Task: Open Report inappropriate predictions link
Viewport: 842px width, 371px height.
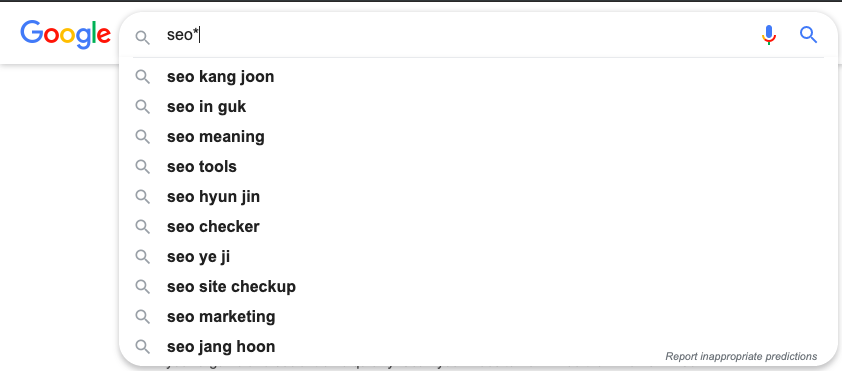Action: [x=741, y=357]
